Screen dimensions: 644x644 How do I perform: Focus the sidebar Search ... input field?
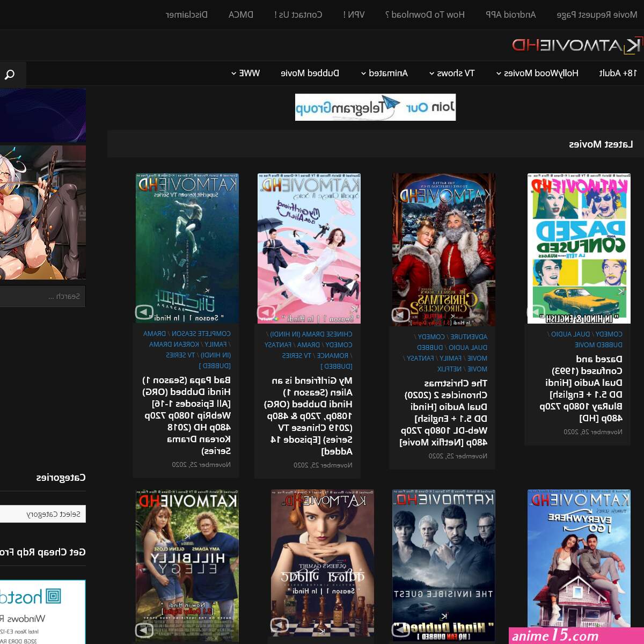[x=42, y=296]
